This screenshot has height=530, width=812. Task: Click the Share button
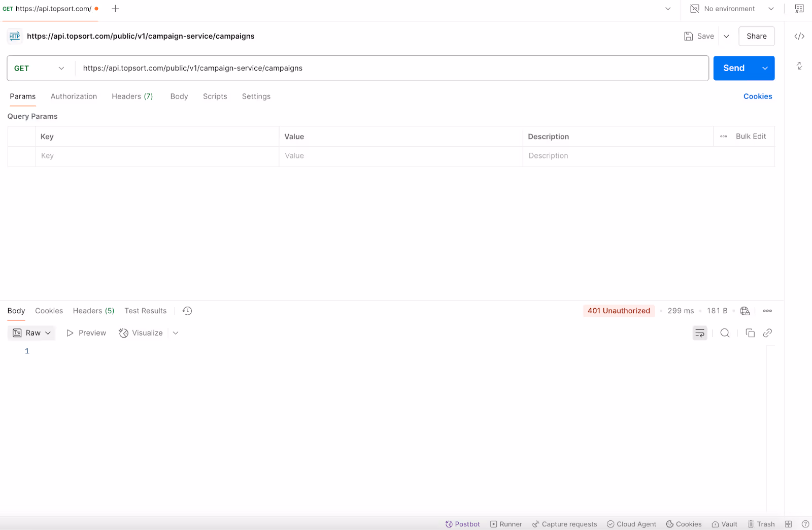756,36
